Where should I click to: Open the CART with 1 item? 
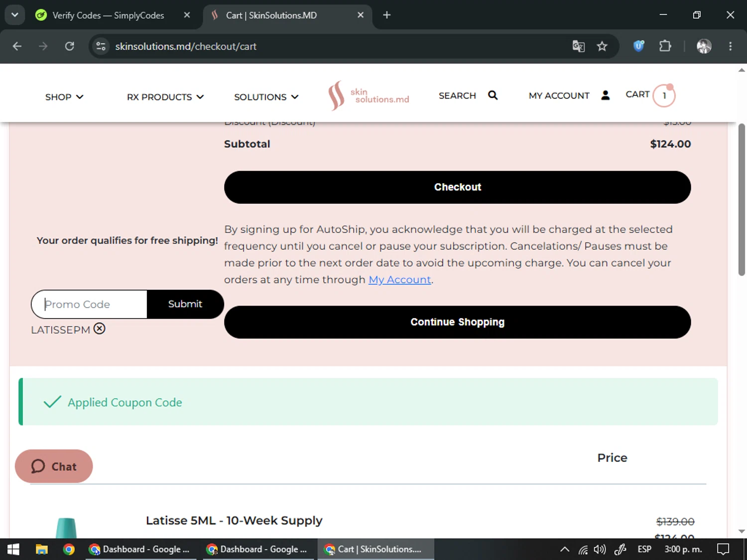pyautogui.click(x=650, y=95)
